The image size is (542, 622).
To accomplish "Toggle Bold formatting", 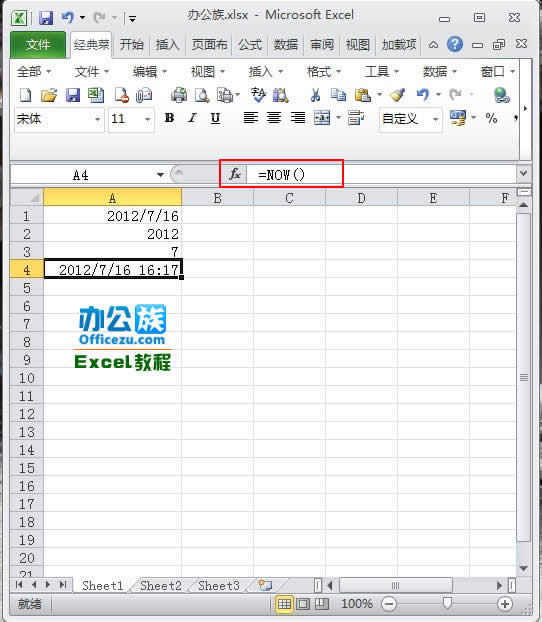I will pyautogui.click(x=169, y=118).
